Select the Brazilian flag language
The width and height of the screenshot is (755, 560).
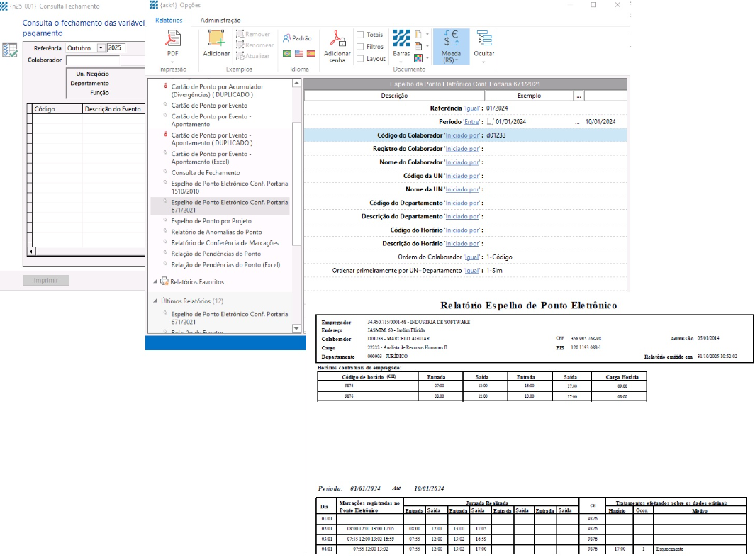(x=287, y=53)
